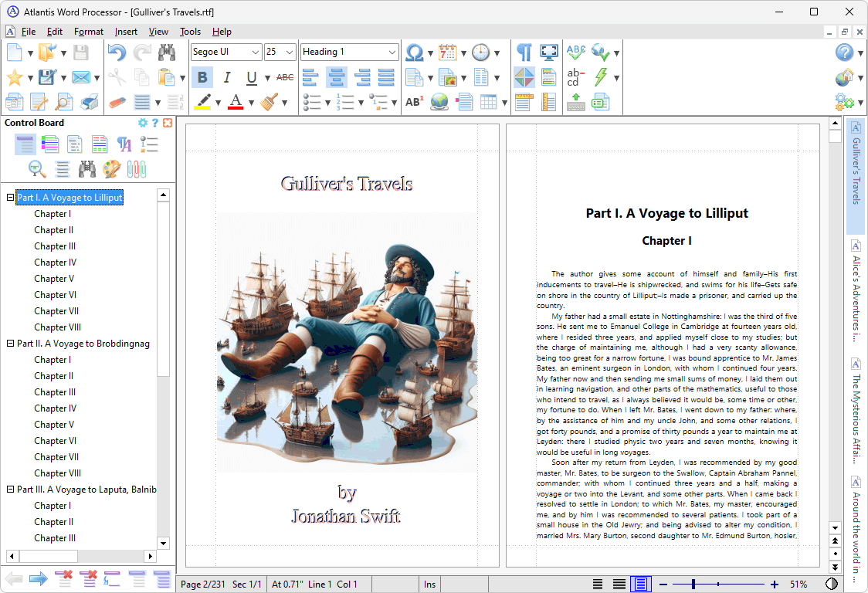
Task: Open the color palette in Control Board
Action: (x=113, y=168)
